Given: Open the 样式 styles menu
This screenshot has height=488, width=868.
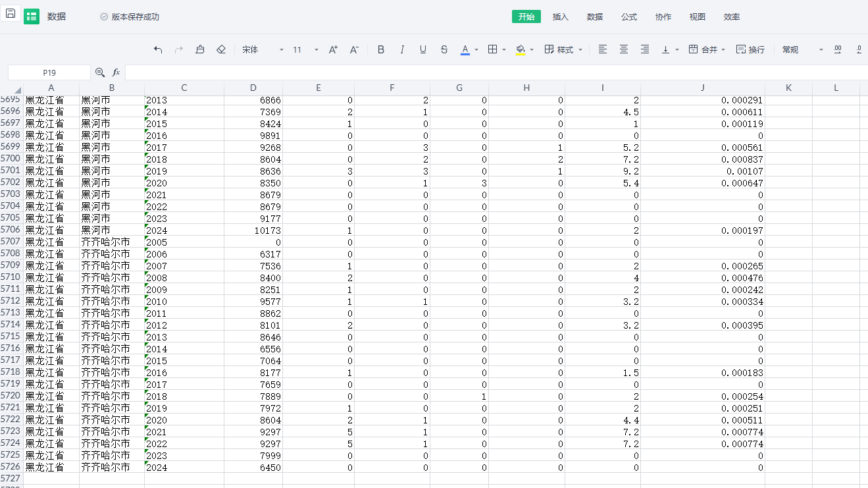Looking at the screenshot, I should point(563,49).
